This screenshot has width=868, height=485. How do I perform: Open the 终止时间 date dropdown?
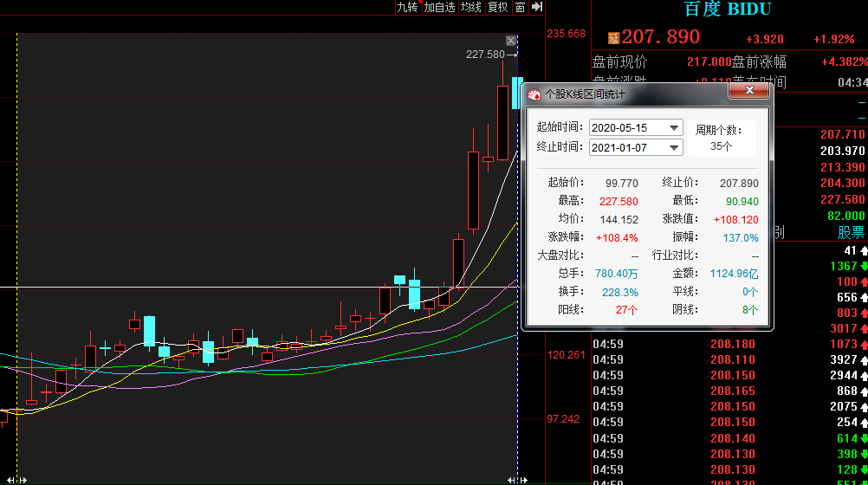(674, 148)
